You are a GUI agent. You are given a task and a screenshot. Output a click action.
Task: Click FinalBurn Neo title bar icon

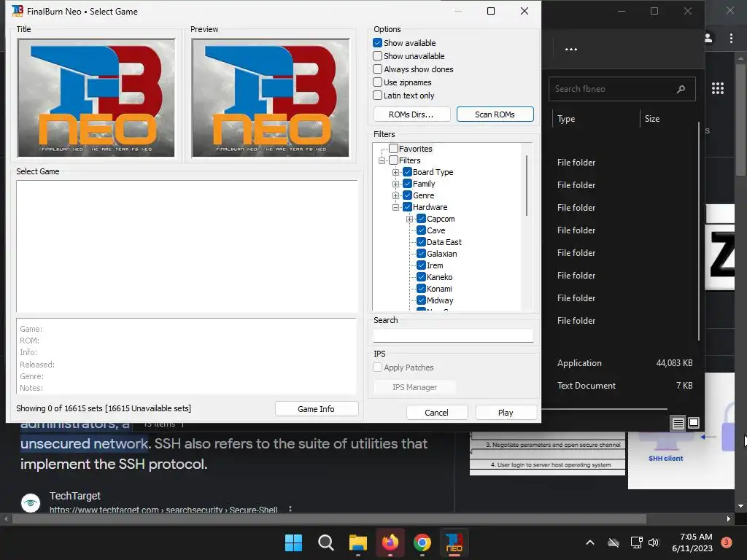[18, 11]
